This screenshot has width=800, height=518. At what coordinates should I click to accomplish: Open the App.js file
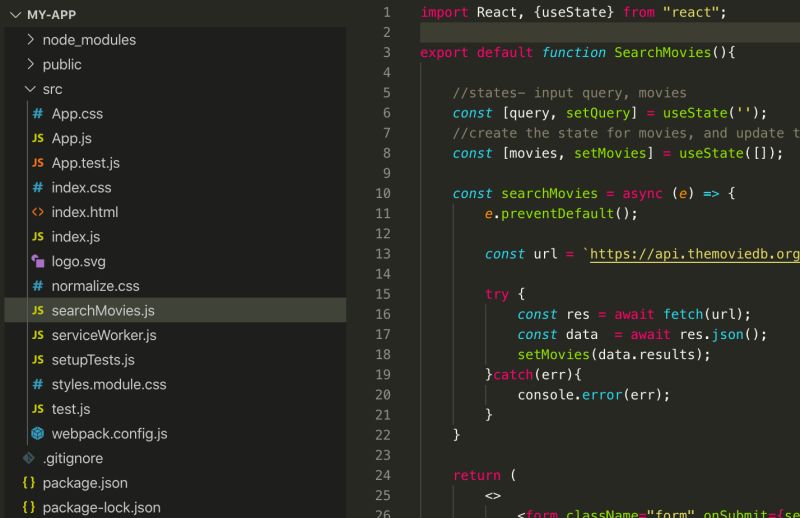coord(71,138)
